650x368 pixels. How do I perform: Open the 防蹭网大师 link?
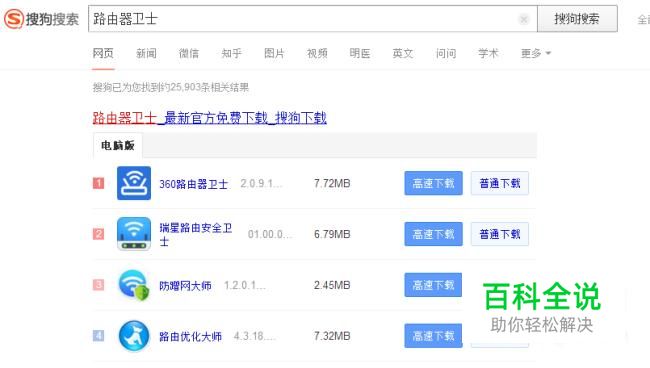[x=185, y=286]
